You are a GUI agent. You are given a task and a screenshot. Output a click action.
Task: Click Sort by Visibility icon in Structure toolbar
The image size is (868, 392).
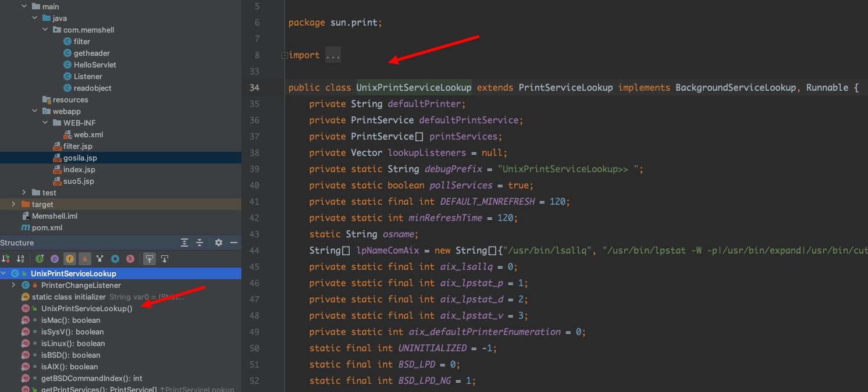[6, 259]
